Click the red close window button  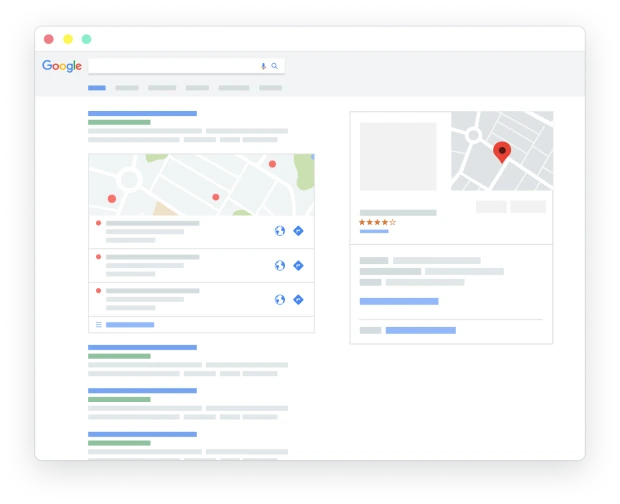[x=49, y=39]
